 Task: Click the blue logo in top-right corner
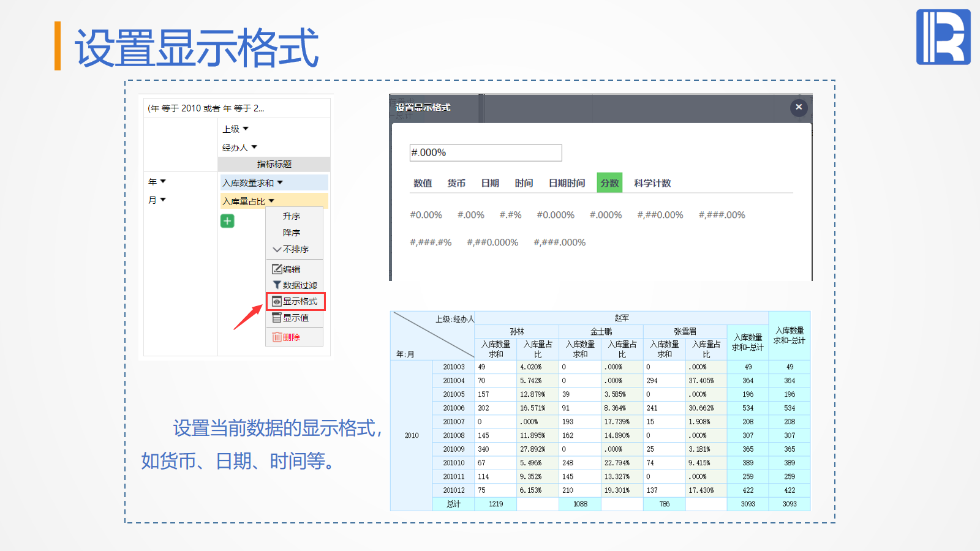click(x=943, y=37)
